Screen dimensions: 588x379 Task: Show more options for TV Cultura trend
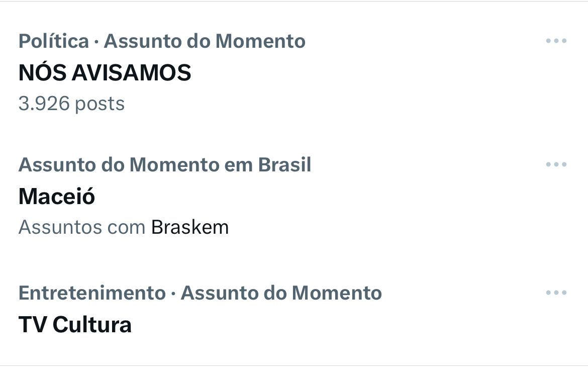556,293
